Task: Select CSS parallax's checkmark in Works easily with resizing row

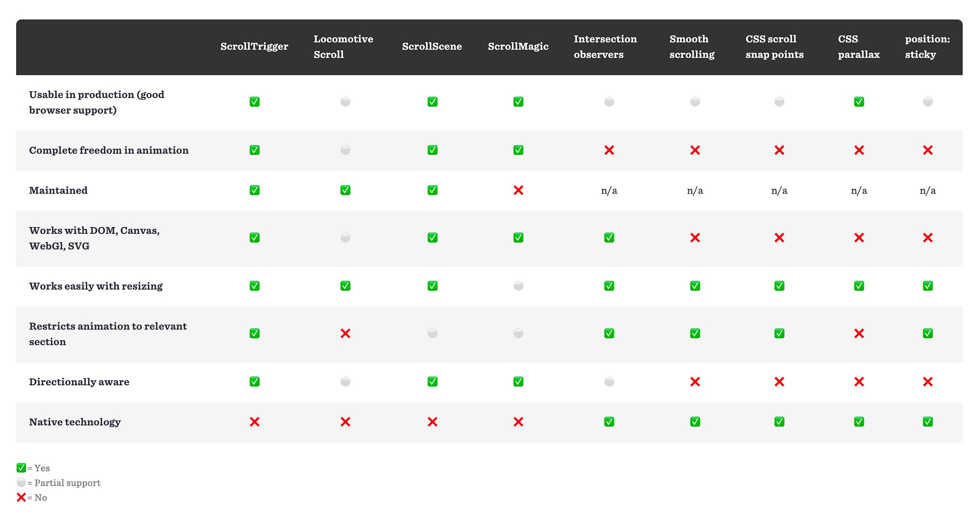Action: 859,286
